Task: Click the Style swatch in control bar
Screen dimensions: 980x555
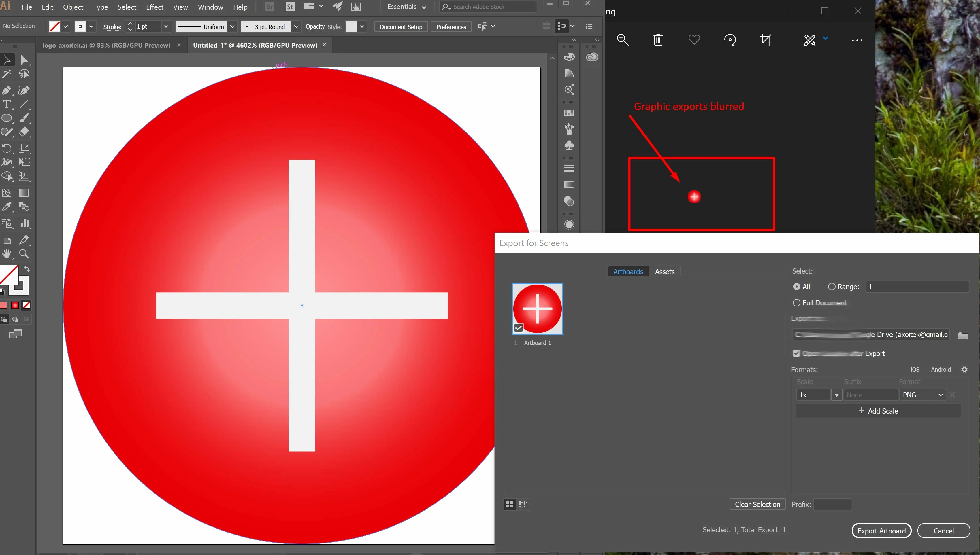Action: tap(351, 27)
